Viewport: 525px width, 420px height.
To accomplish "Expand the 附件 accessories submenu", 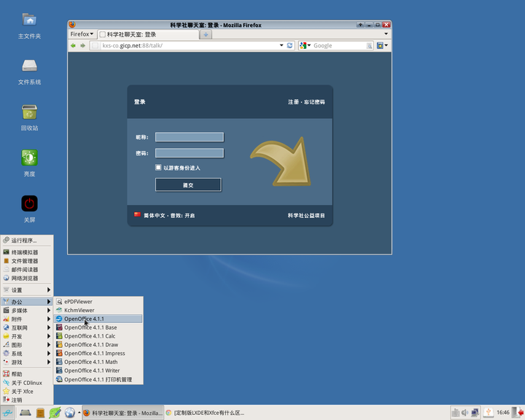I will tap(27, 319).
